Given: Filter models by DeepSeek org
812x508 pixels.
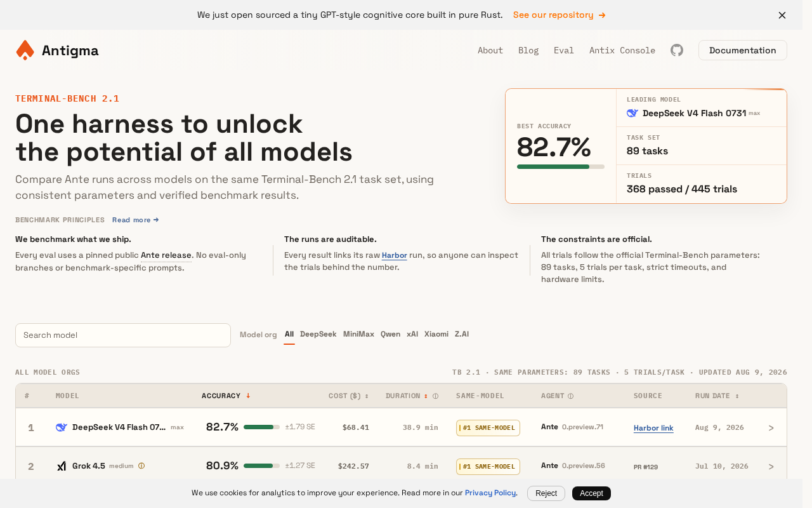Looking at the screenshot, I should [x=318, y=334].
